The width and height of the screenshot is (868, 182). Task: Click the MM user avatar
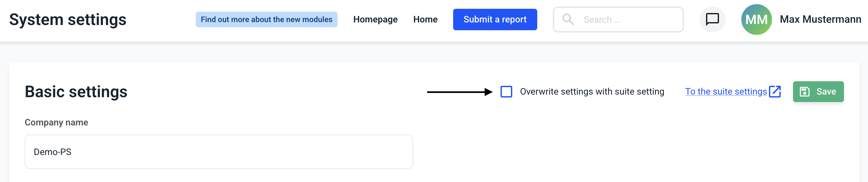[756, 19]
